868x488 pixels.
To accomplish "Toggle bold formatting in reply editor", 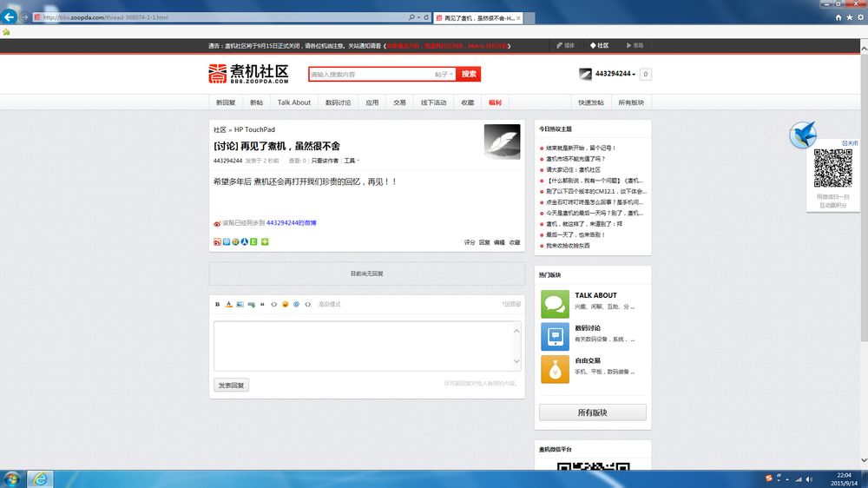I will [218, 304].
